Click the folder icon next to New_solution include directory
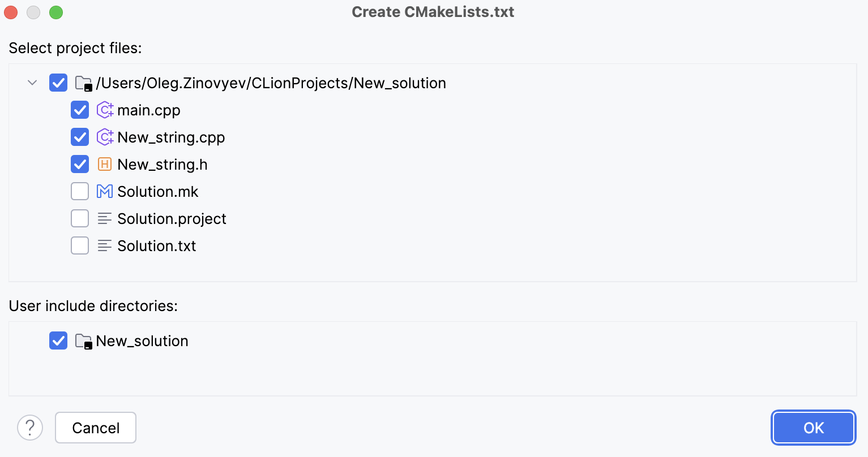Image resolution: width=868 pixels, height=457 pixels. pos(83,340)
